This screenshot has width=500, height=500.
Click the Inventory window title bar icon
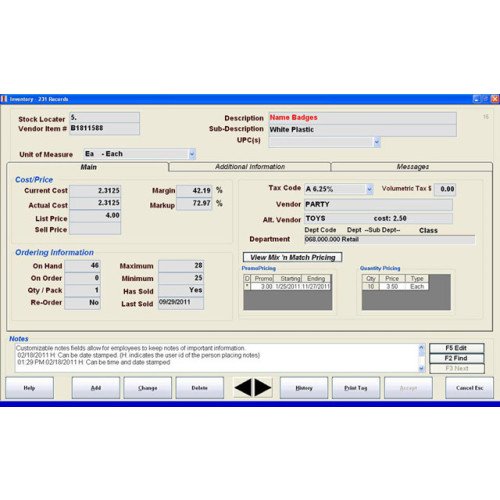click(x=4, y=99)
